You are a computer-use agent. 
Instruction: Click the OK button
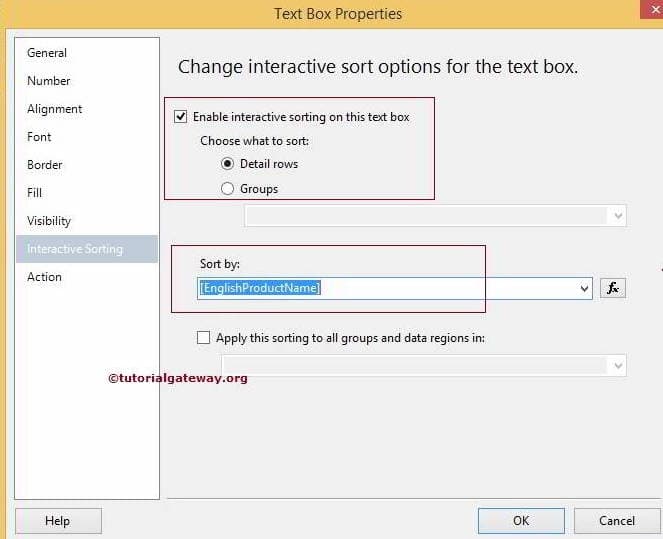click(x=521, y=520)
